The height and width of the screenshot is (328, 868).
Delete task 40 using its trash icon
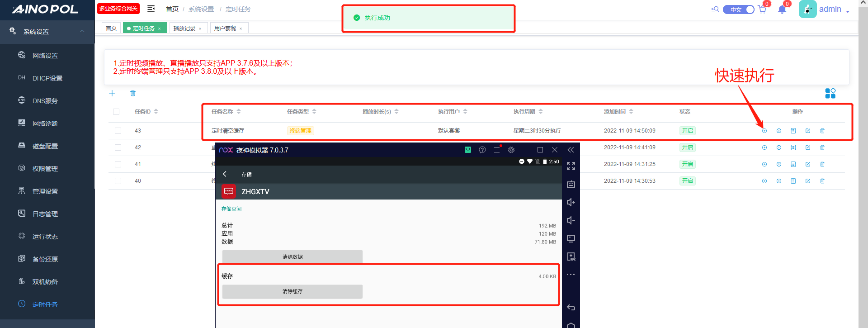(822, 181)
